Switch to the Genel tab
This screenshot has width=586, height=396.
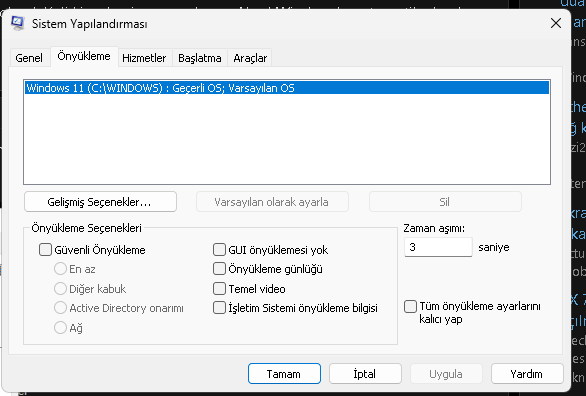pos(29,58)
